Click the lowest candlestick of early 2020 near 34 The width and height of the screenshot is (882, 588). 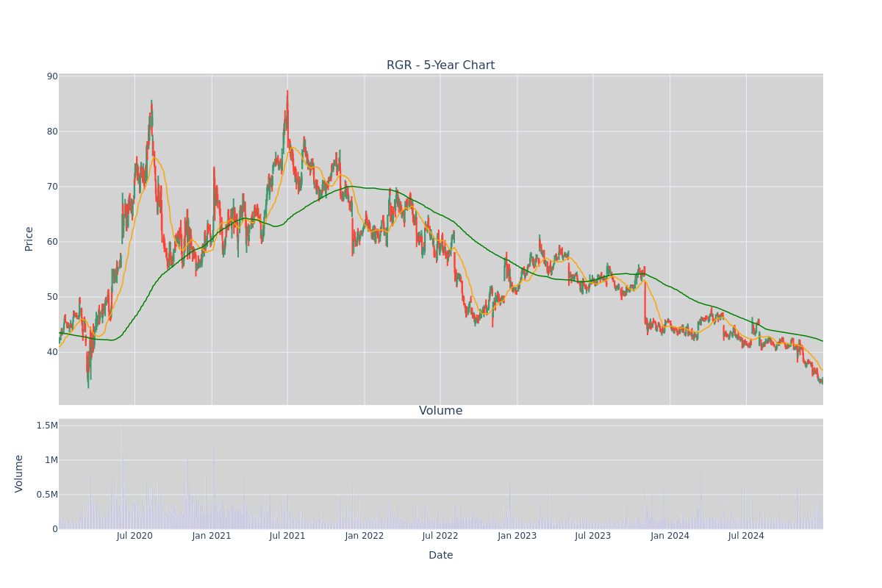point(88,370)
